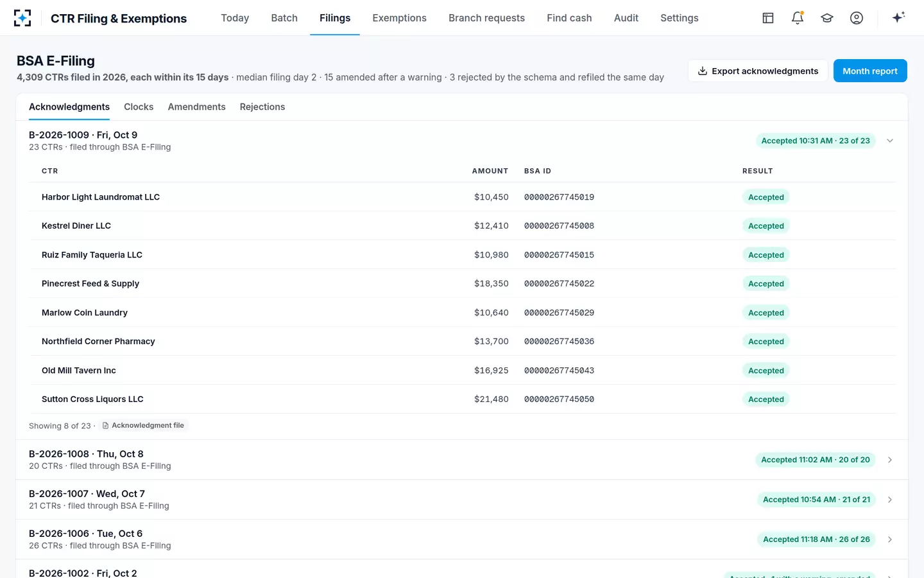
Task: Go to the Today nav tab
Action: click(x=235, y=18)
